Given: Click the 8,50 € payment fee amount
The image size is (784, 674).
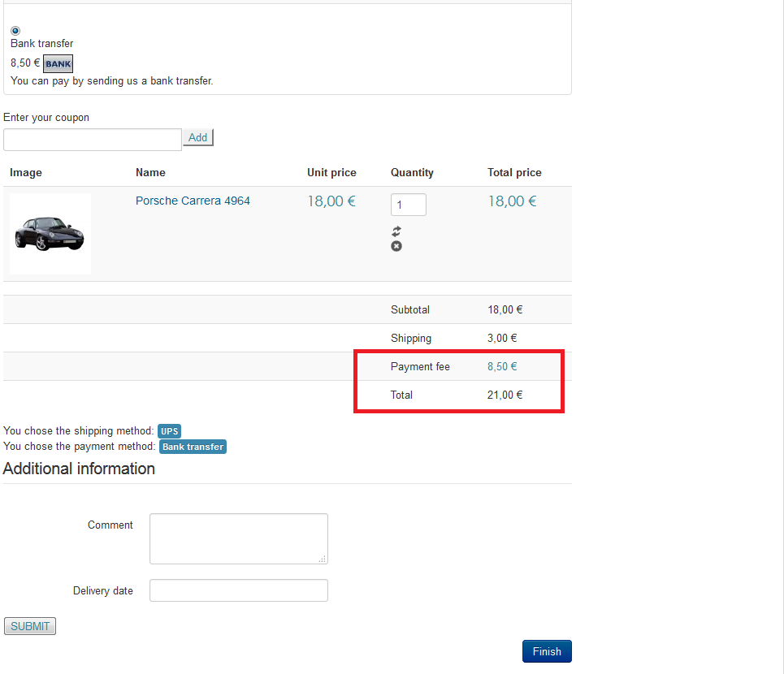Looking at the screenshot, I should tap(502, 366).
